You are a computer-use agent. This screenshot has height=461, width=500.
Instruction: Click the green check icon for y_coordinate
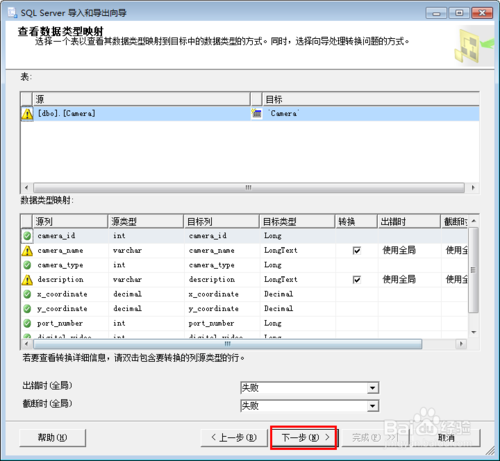tap(27, 309)
